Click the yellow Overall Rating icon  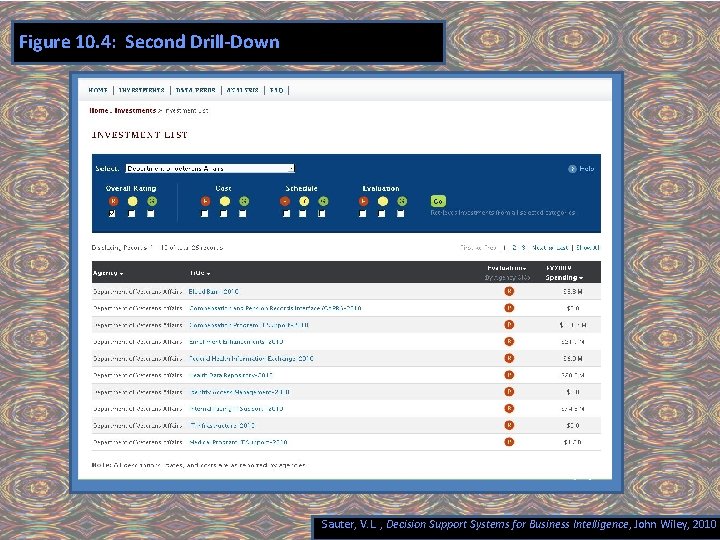[132, 201]
